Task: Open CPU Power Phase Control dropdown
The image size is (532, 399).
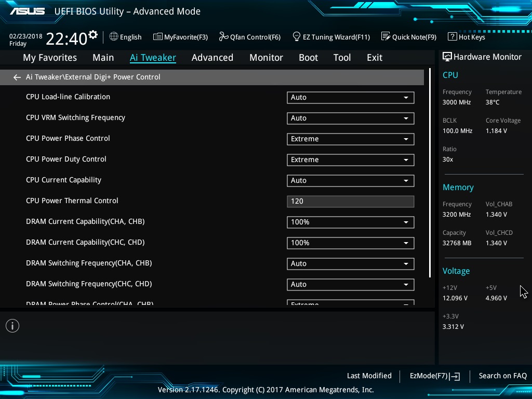Action: [351, 139]
